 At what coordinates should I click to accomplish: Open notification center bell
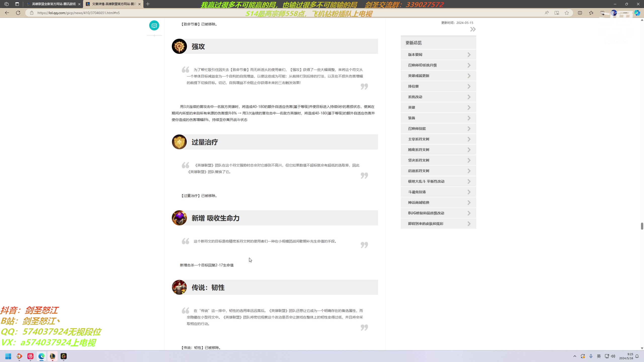pos(637,356)
